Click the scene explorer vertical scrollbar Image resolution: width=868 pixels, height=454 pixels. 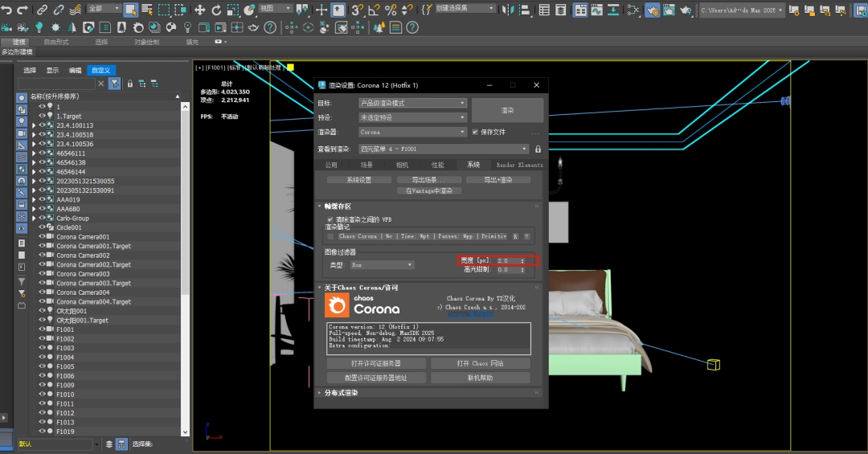[x=185, y=268]
